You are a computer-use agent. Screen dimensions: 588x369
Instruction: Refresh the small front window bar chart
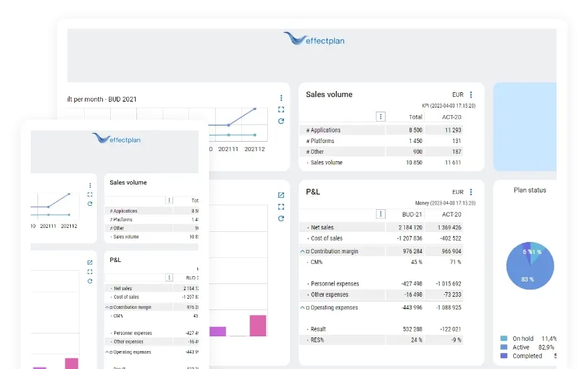(x=90, y=281)
